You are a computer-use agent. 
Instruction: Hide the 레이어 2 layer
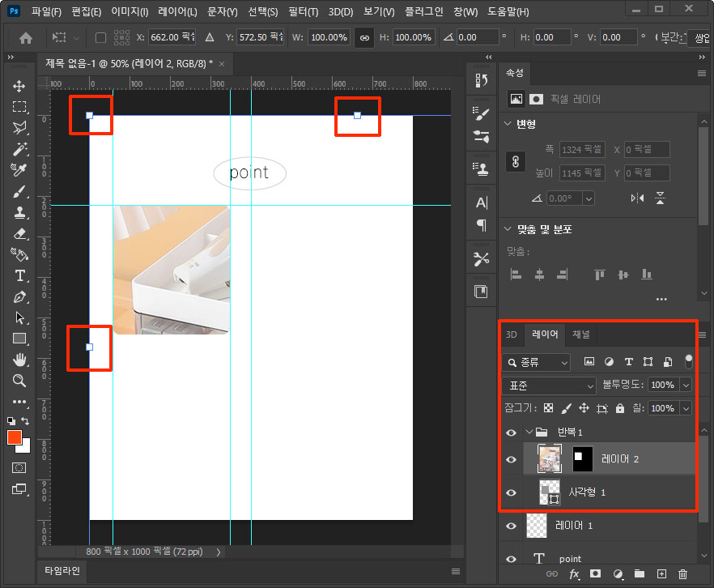[x=511, y=459]
